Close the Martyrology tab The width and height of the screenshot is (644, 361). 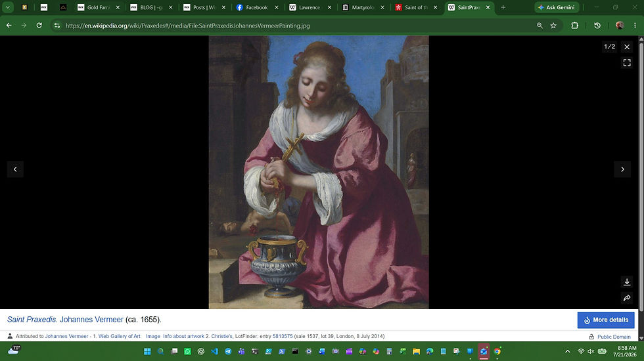tap(382, 7)
